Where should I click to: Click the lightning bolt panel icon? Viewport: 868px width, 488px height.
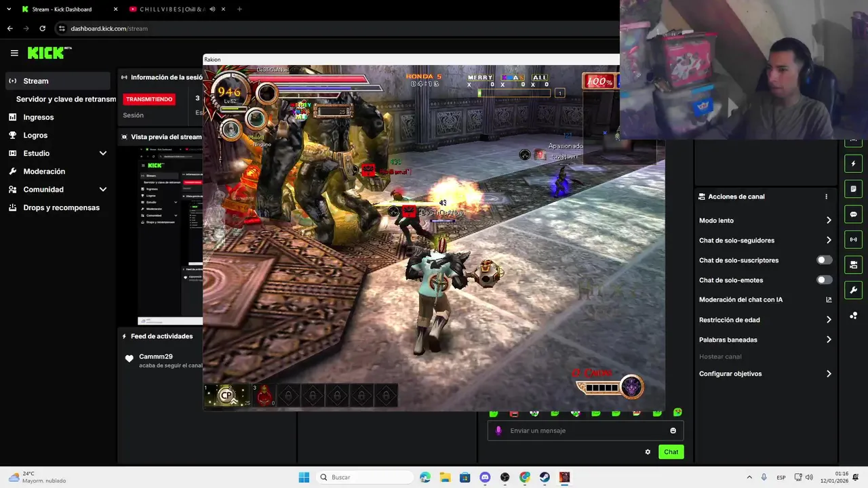point(853,163)
